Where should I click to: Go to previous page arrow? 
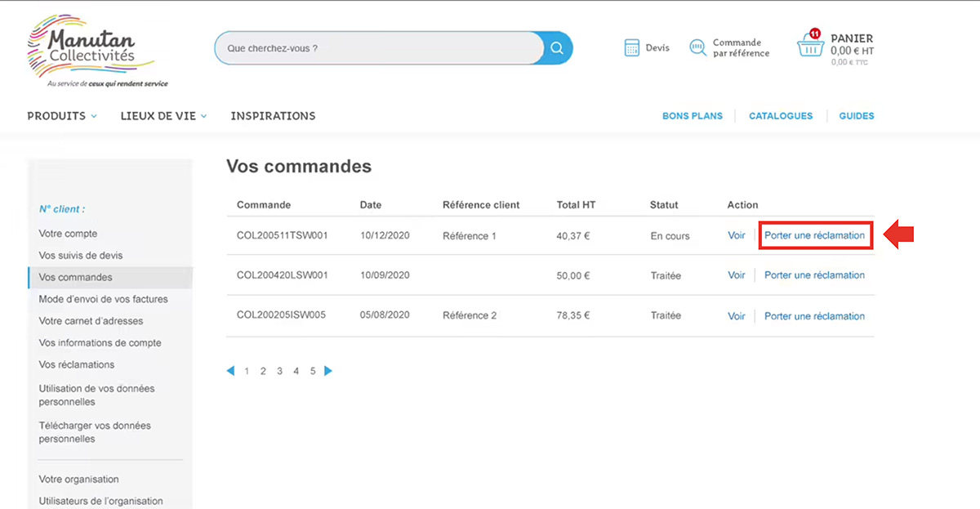coord(230,371)
